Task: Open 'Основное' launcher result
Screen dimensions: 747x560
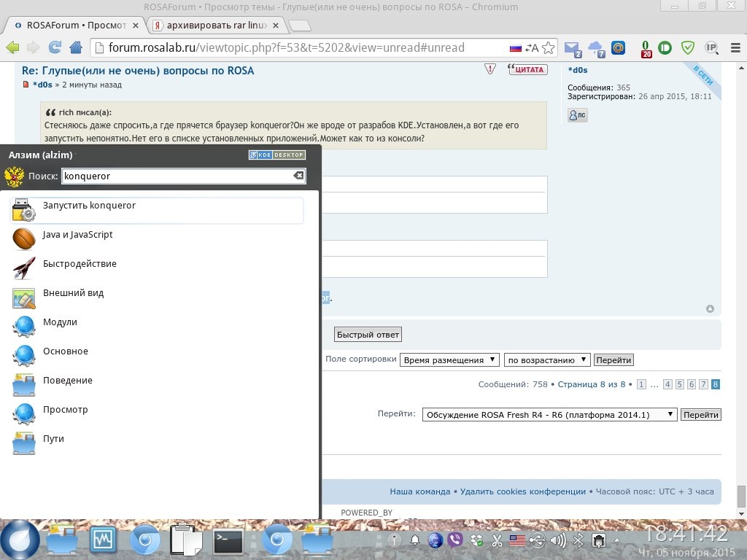Action: pyautogui.click(x=157, y=356)
